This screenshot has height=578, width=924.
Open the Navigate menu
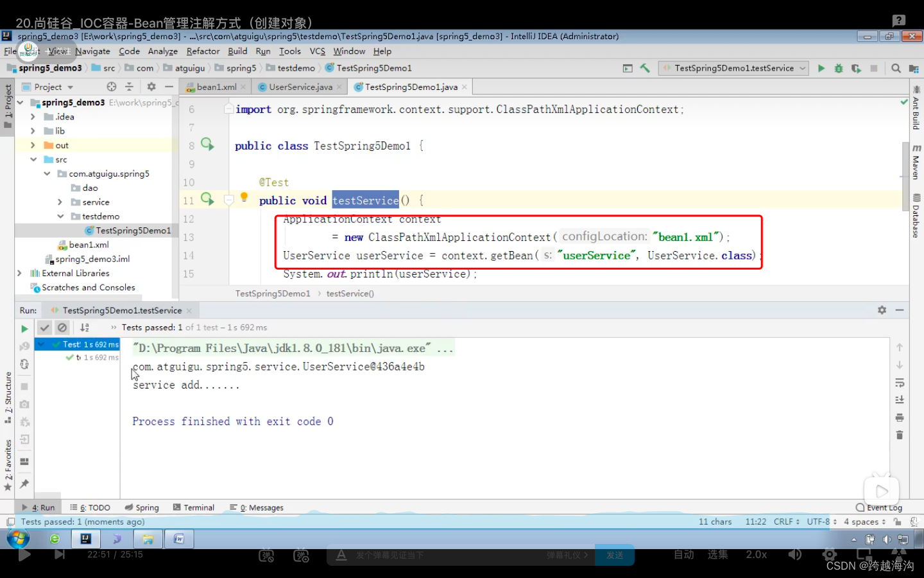pyautogui.click(x=92, y=51)
